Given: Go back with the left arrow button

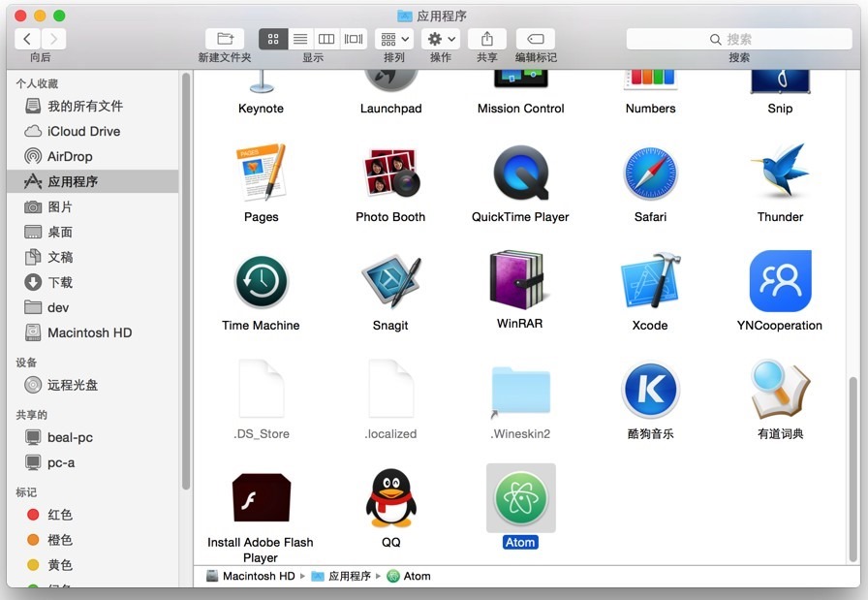Looking at the screenshot, I should [x=27, y=39].
